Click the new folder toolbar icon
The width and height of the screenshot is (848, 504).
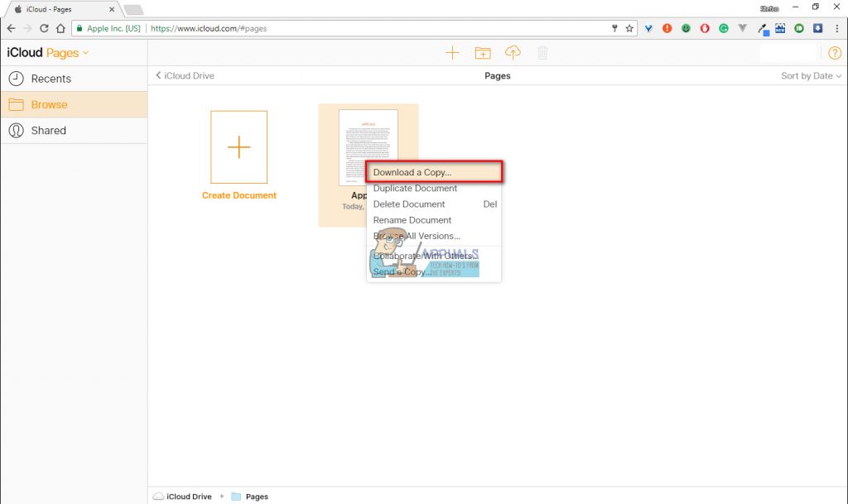coord(483,52)
